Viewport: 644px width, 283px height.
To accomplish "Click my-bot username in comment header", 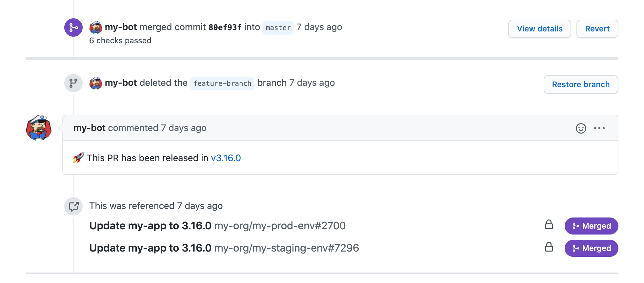I will 89,128.
